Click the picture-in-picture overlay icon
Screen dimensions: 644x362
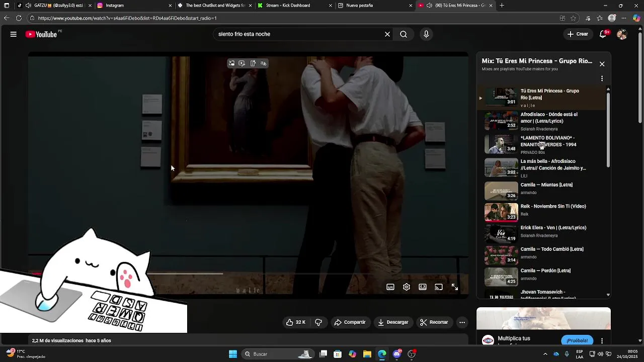231,63
